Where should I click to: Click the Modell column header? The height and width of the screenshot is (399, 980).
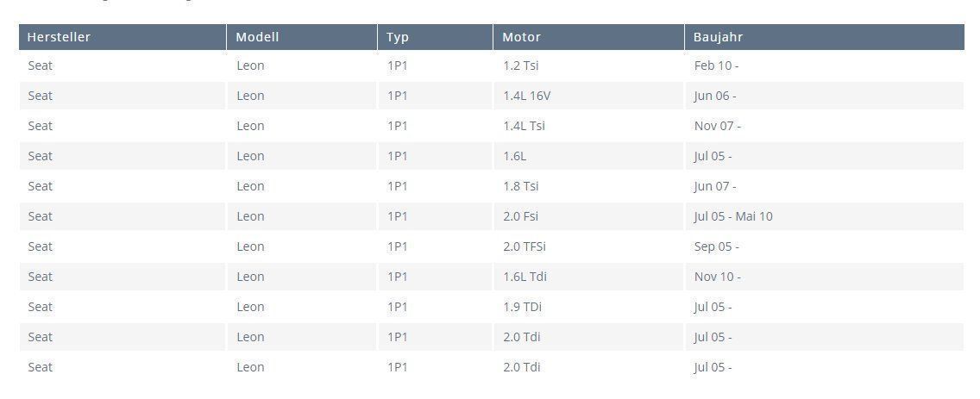tap(257, 37)
